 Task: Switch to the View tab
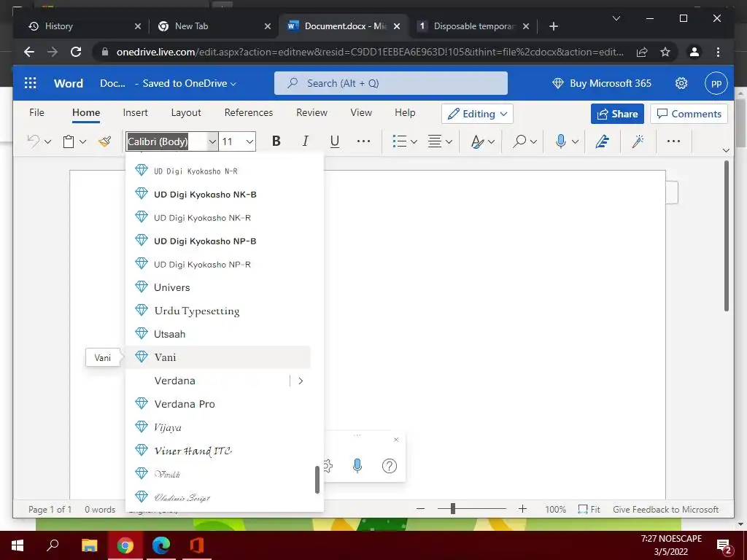coord(361,113)
